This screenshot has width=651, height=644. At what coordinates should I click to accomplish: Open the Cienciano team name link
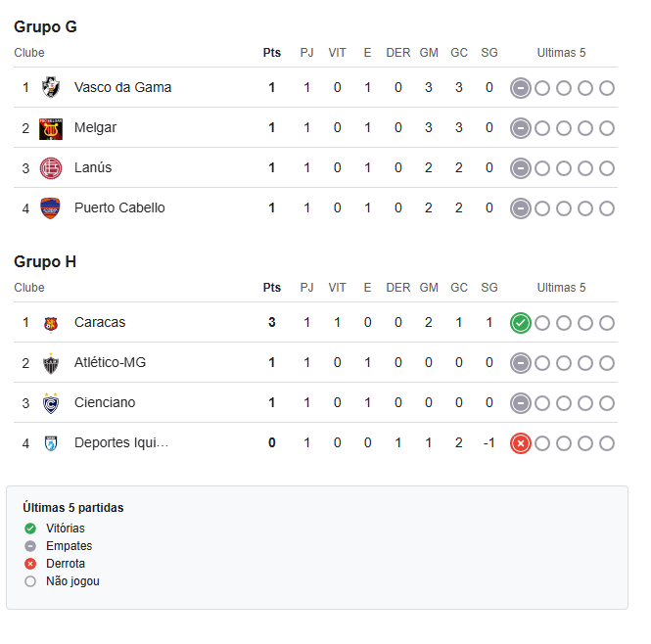coord(105,402)
